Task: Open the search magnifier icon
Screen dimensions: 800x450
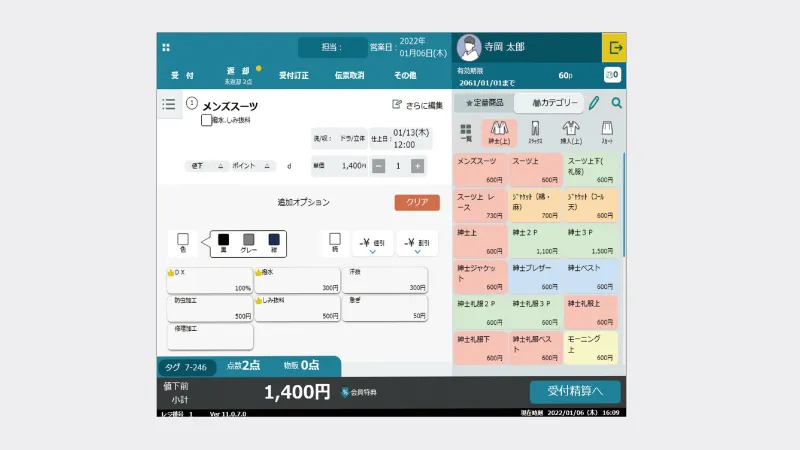Action: 617,103
